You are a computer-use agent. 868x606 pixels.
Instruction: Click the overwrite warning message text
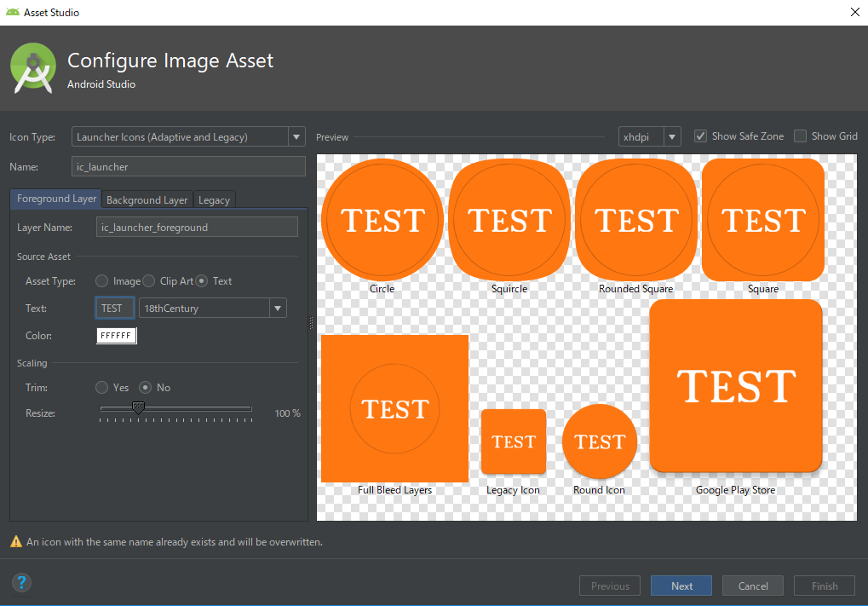tap(175, 542)
